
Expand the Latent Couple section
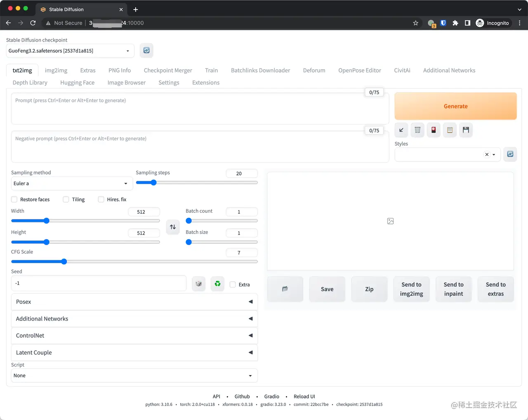(134, 352)
